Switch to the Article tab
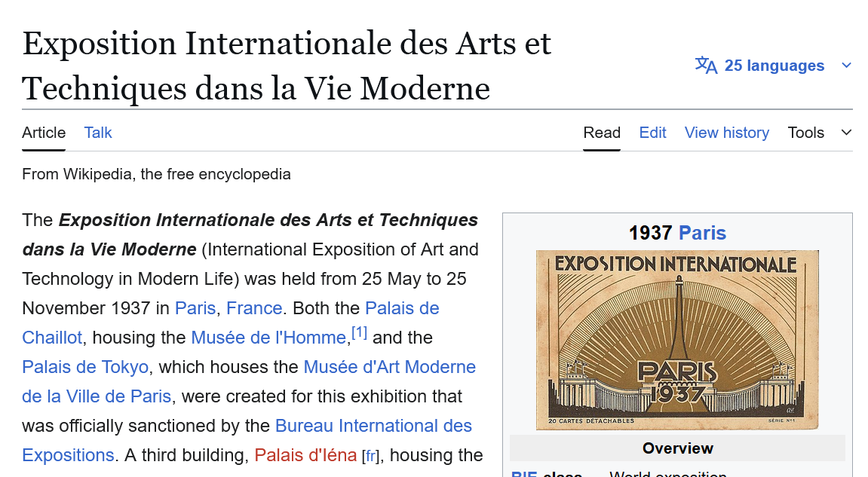 click(x=44, y=133)
